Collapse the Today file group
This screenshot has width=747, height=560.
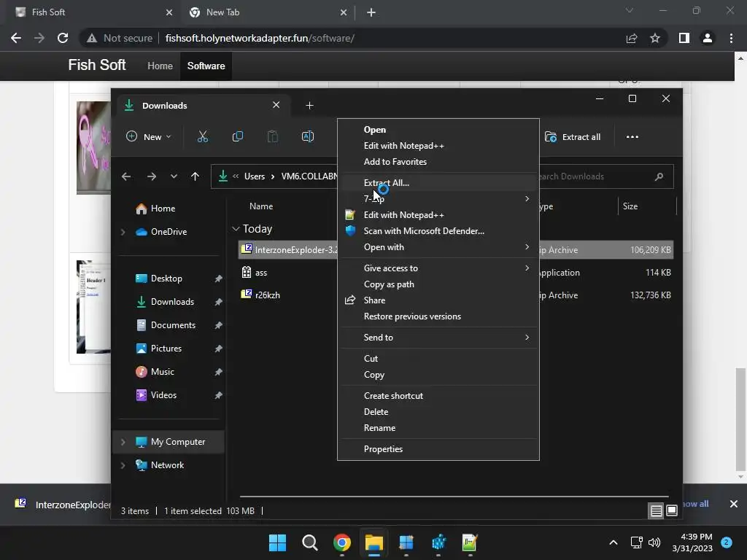(x=236, y=229)
